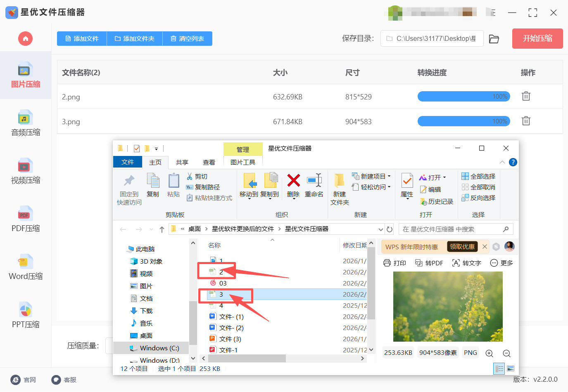The height and width of the screenshot is (392, 568).
Task: Click 编辑 in the open group
Action: [430, 190]
